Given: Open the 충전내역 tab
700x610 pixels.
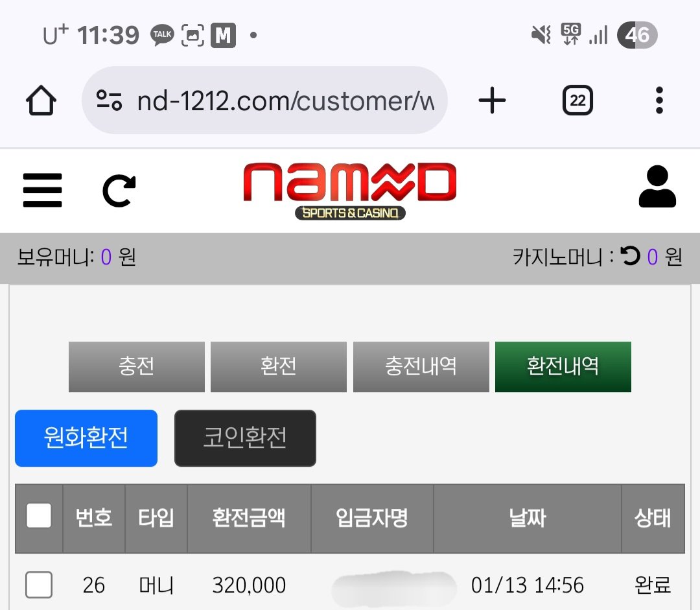Looking at the screenshot, I should pos(421,367).
